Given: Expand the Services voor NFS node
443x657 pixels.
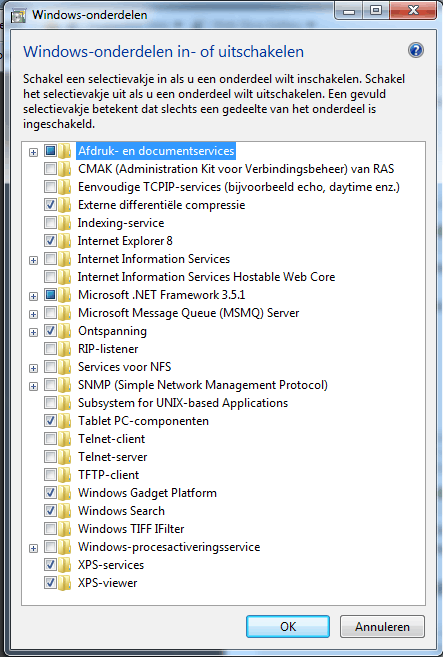Looking at the screenshot, I should coord(34,369).
